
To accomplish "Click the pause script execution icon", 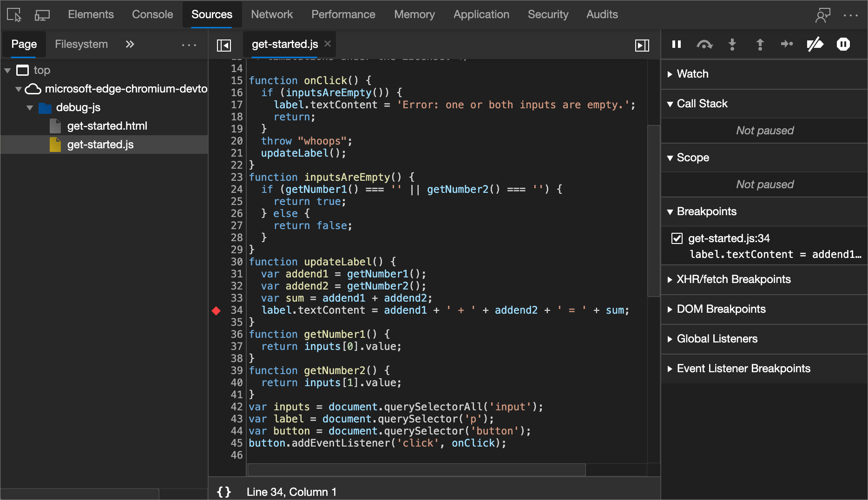I will [x=676, y=44].
